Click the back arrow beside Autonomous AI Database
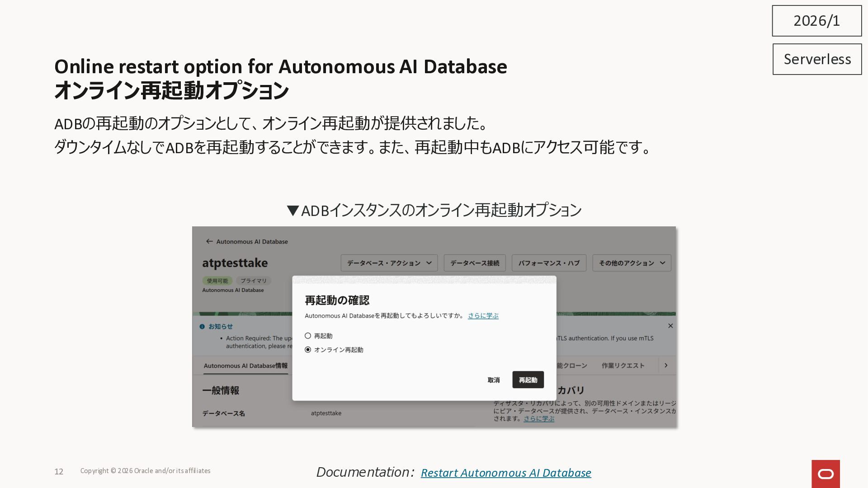This screenshot has height=488, width=868. coord(209,241)
